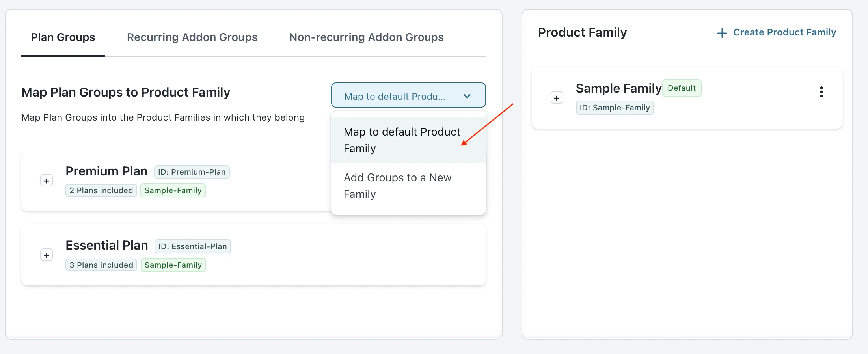Click the Create Product Family link
This screenshot has width=868, height=354.
click(x=784, y=32)
